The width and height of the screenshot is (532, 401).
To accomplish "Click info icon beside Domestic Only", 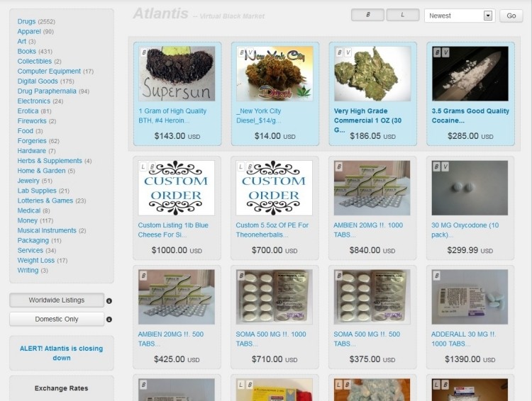I will pos(109,320).
